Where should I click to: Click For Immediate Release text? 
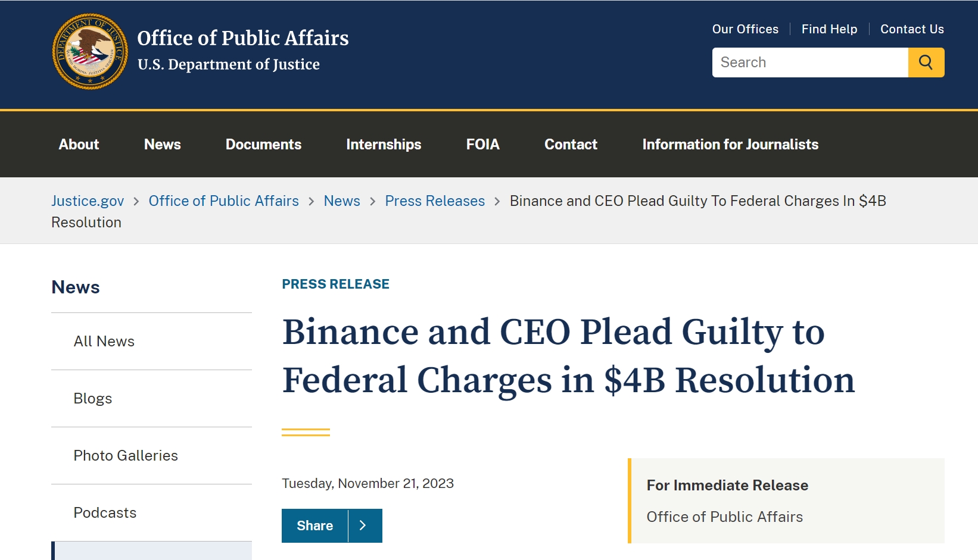coord(727,486)
